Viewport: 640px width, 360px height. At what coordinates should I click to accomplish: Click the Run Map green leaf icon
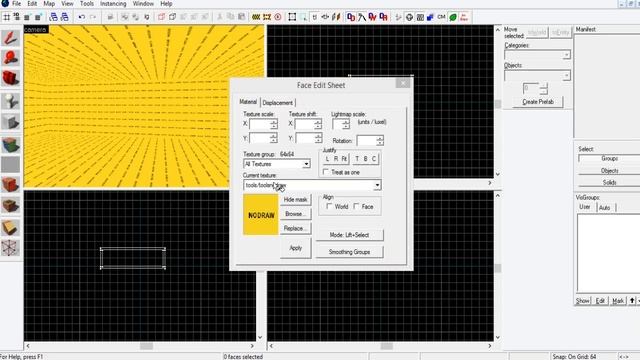pos(453,17)
